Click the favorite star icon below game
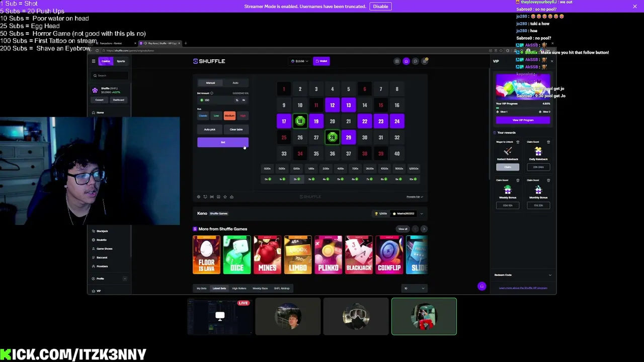644x362 pixels. click(x=225, y=197)
